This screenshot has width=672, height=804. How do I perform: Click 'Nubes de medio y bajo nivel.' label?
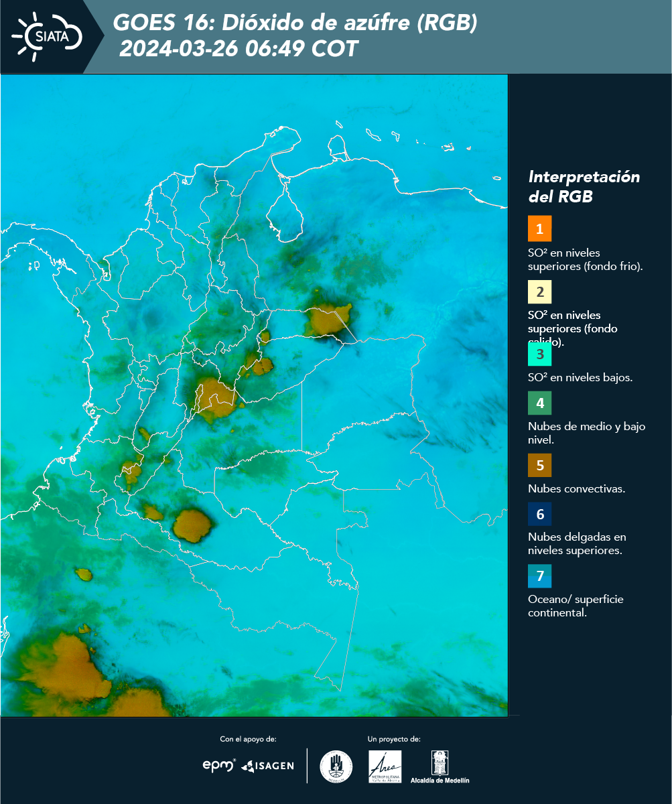coord(586,433)
